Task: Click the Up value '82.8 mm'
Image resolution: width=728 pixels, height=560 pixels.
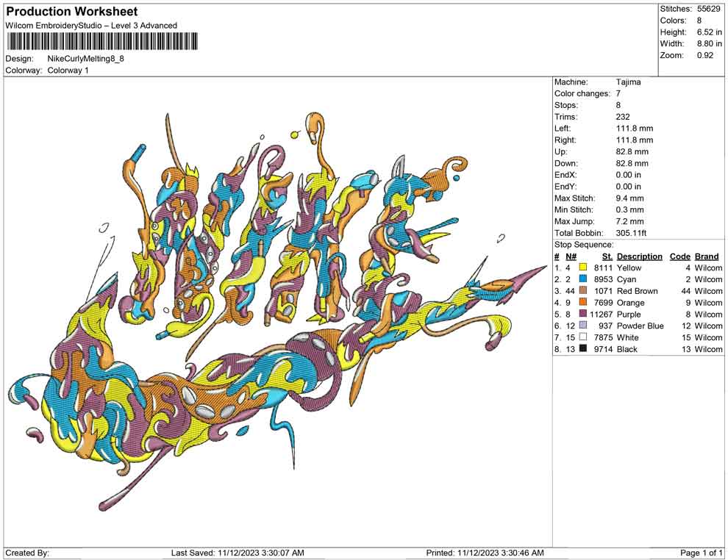Action: point(632,151)
